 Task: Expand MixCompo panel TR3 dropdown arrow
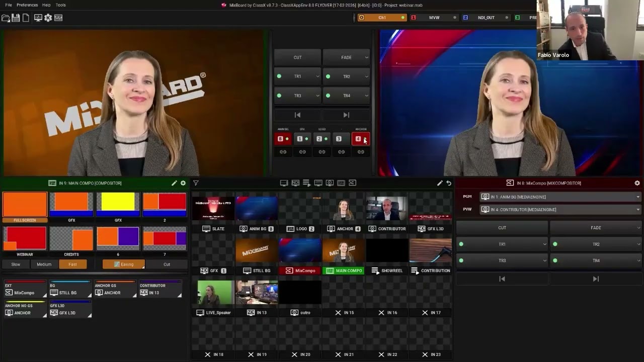pyautogui.click(x=544, y=260)
